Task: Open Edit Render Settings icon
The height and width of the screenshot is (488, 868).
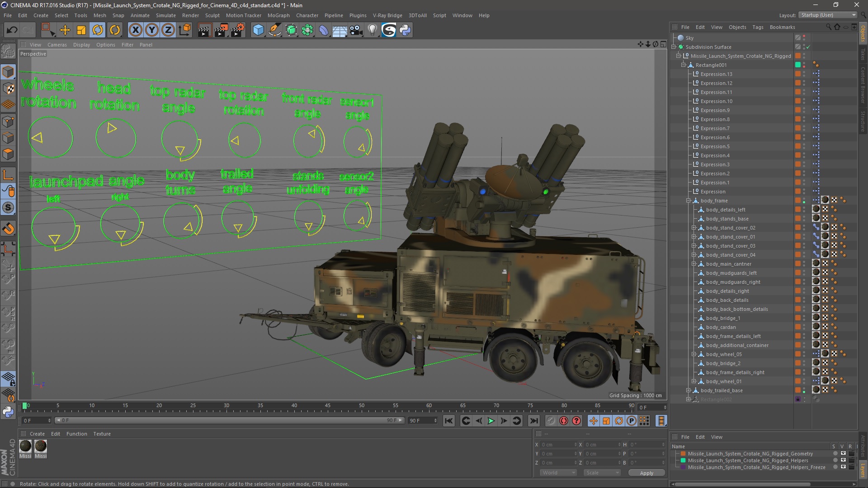Action: 238,30
